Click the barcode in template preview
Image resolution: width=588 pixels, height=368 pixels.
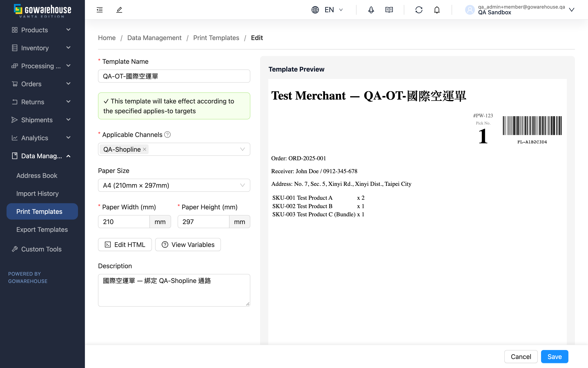[x=532, y=126]
